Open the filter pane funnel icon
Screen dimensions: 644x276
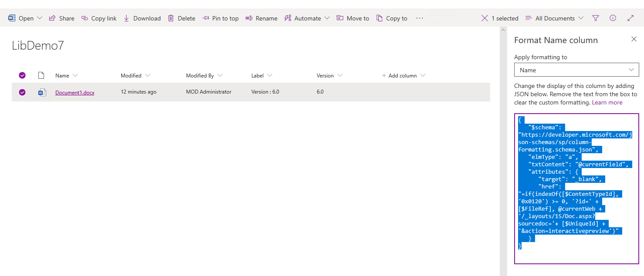596,18
